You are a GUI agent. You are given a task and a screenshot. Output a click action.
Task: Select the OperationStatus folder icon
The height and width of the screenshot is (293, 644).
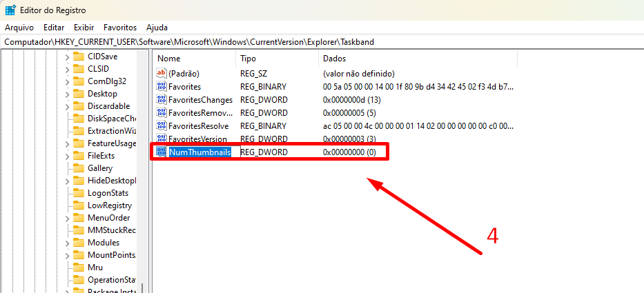point(79,280)
